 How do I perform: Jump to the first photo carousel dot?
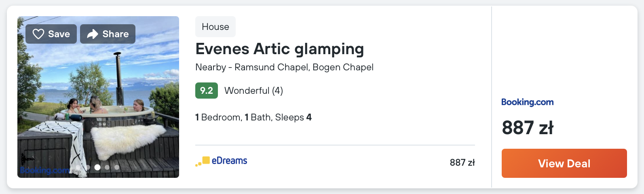point(78,167)
